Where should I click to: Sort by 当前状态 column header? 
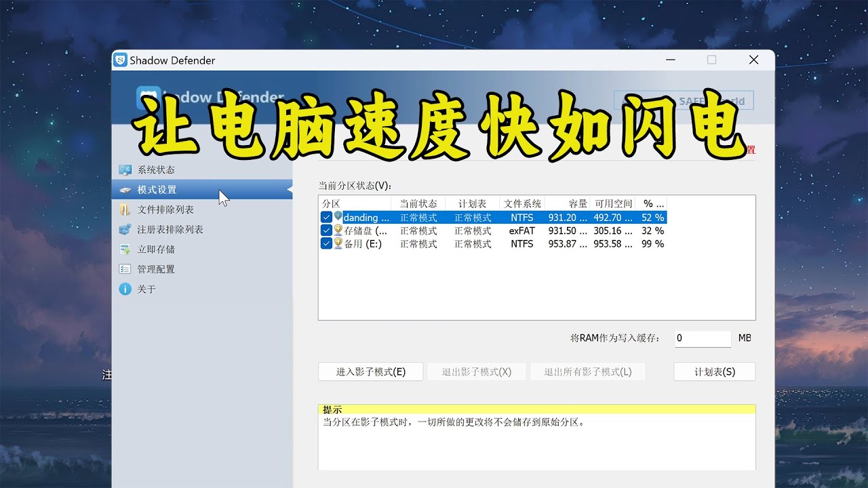[418, 203]
